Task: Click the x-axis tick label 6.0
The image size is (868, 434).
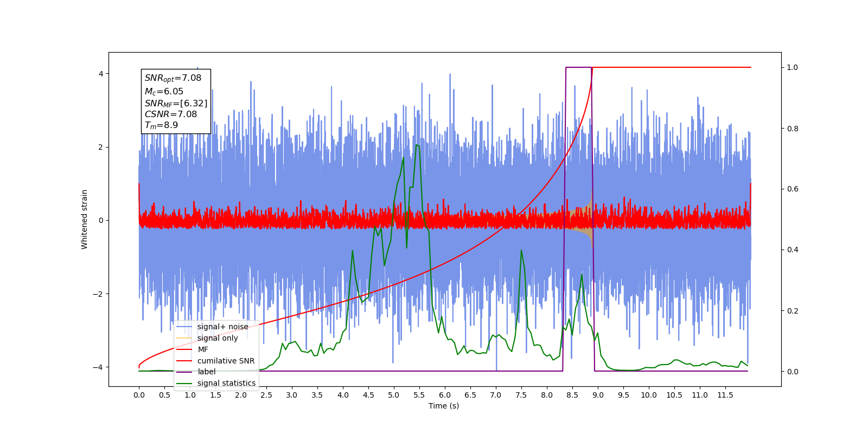Action: [x=445, y=395]
